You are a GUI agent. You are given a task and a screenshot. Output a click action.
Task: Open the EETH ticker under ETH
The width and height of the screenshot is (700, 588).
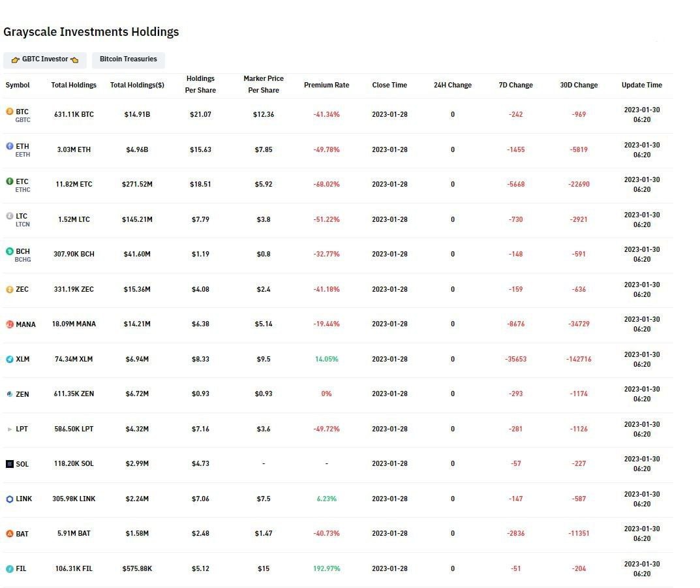pyautogui.click(x=23, y=155)
